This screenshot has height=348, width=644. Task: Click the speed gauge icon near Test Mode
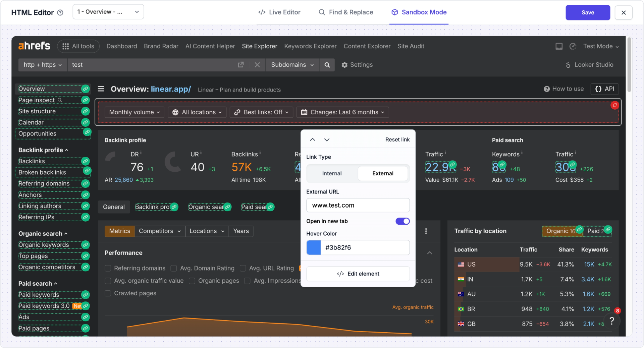pos(573,46)
